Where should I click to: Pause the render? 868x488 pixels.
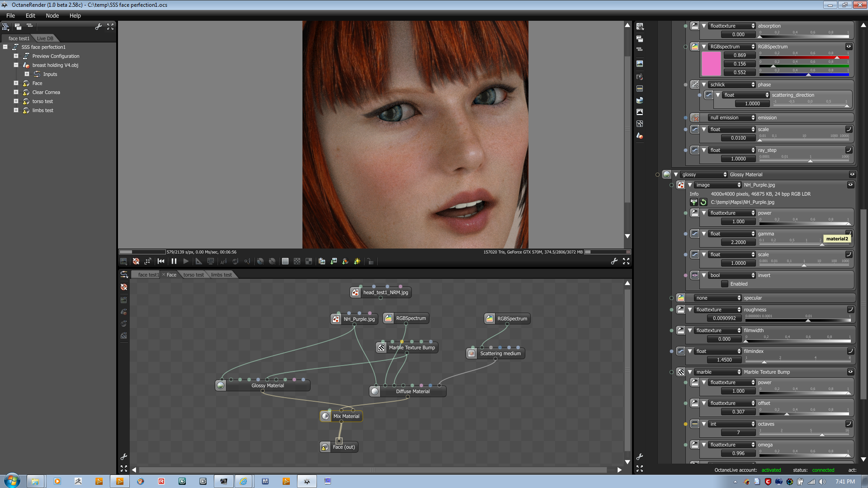[174, 261]
